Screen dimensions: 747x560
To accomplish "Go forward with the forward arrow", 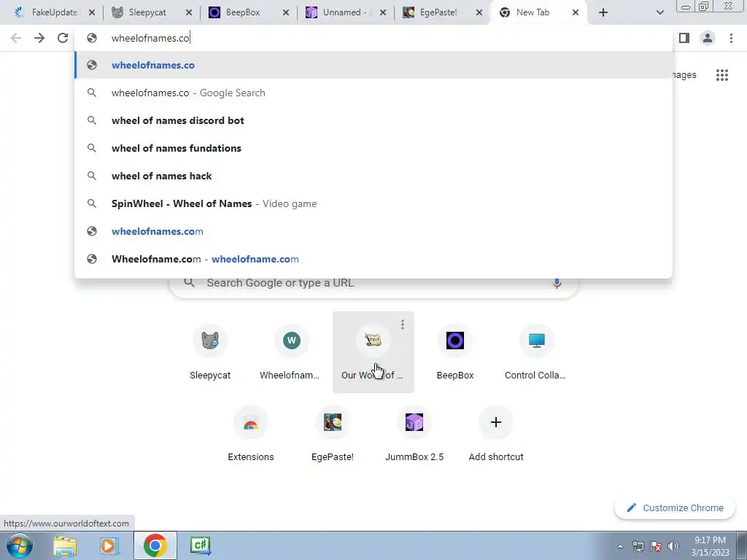I will click(39, 38).
